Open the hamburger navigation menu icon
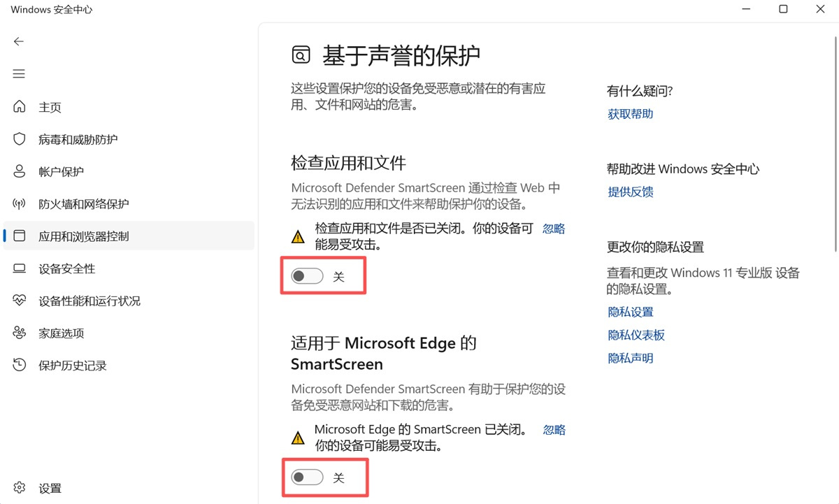Image resolution: width=839 pixels, height=504 pixels. coord(19,74)
